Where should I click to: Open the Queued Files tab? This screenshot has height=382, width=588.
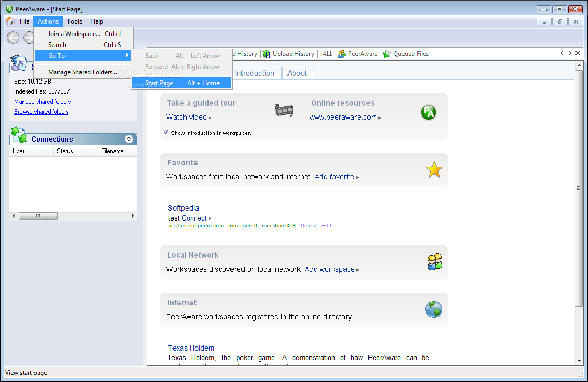pyautogui.click(x=406, y=54)
